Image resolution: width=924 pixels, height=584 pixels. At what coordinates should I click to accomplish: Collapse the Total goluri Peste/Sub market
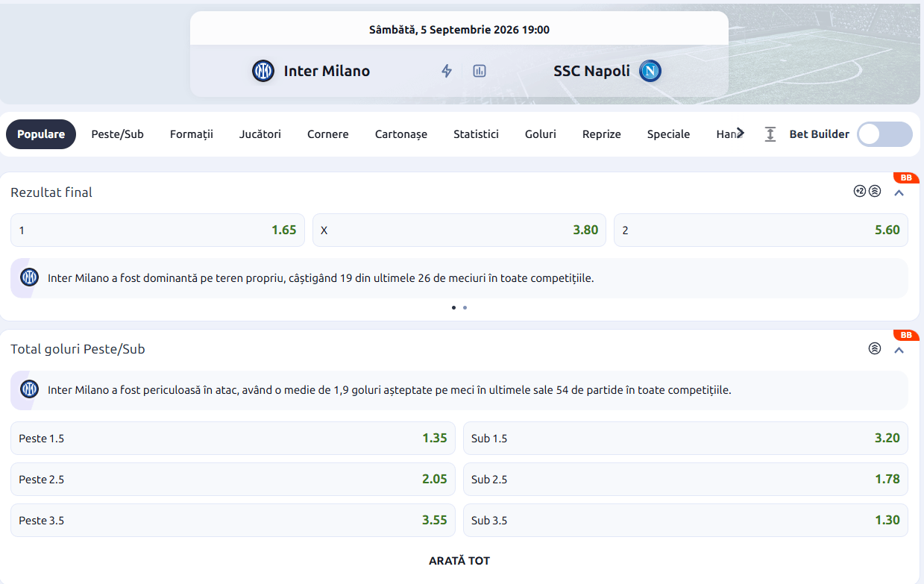coord(899,350)
